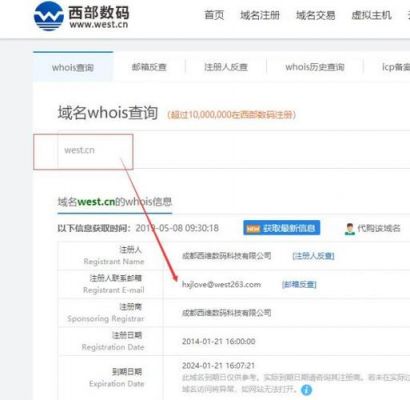Click the 获取最新信息 button
The width and height of the screenshot is (410, 400).
(x=282, y=228)
